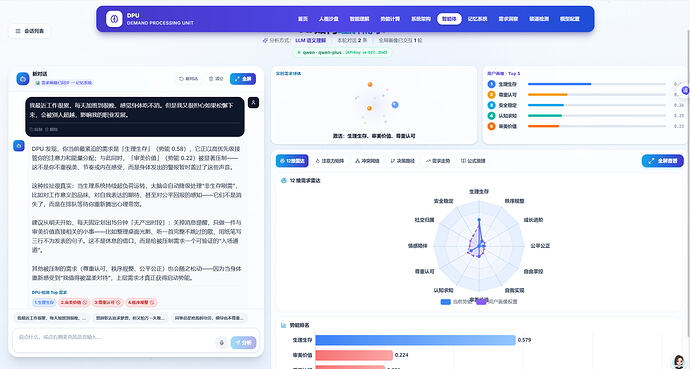Click the DPU assistant avatar beside reply
The image size is (690, 369).
pos(19,146)
